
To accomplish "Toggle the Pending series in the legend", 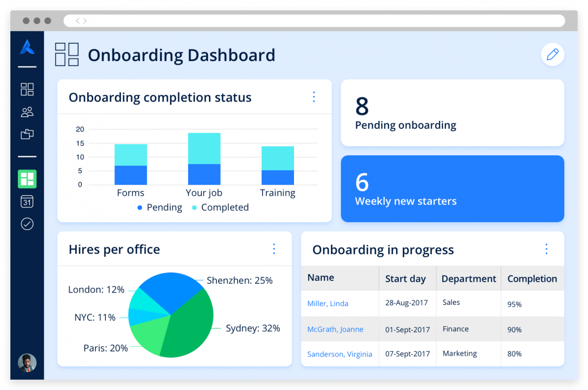I will tap(159, 207).
